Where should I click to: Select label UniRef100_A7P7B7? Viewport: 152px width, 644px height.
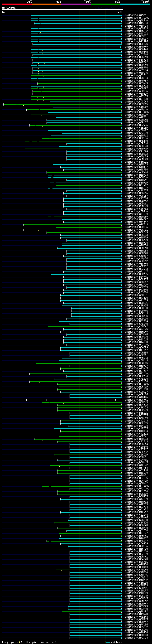(x=136, y=81)
